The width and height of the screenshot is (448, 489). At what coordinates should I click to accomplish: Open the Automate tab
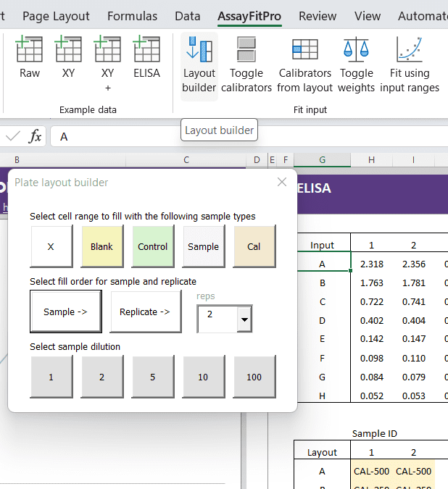tap(423, 16)
